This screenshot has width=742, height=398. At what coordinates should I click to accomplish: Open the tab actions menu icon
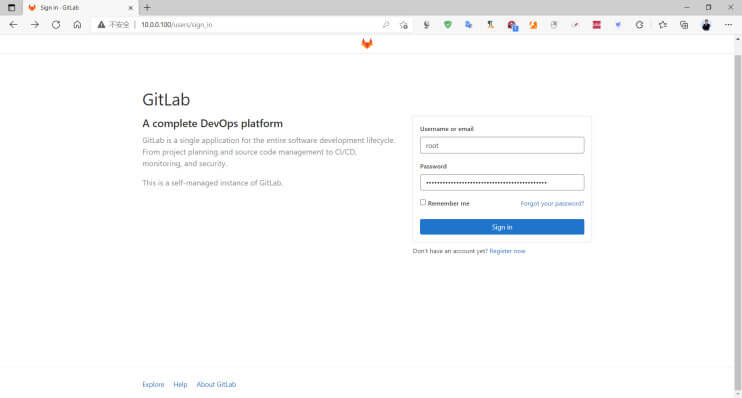(x=11, y=8)
